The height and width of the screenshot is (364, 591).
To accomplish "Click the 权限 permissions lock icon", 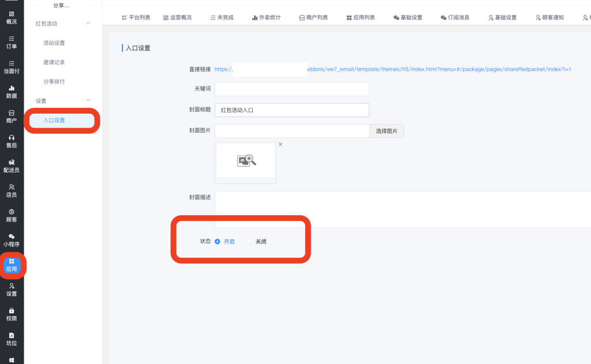I will [x=12, y=314].
